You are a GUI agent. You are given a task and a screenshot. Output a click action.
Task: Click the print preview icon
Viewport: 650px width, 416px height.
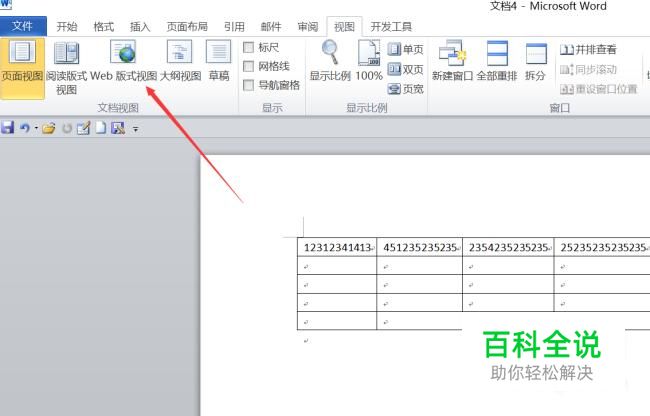[x=118, y=128]
